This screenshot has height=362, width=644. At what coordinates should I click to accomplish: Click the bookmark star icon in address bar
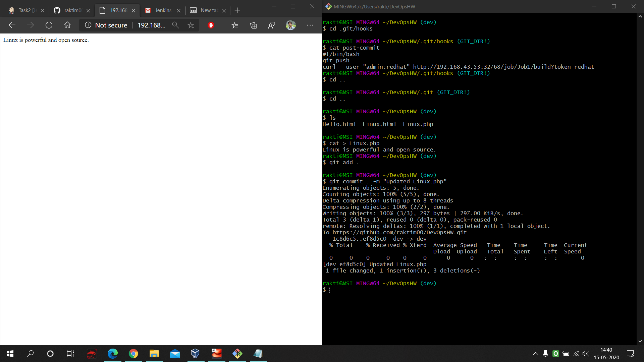[x=191, y=25]
